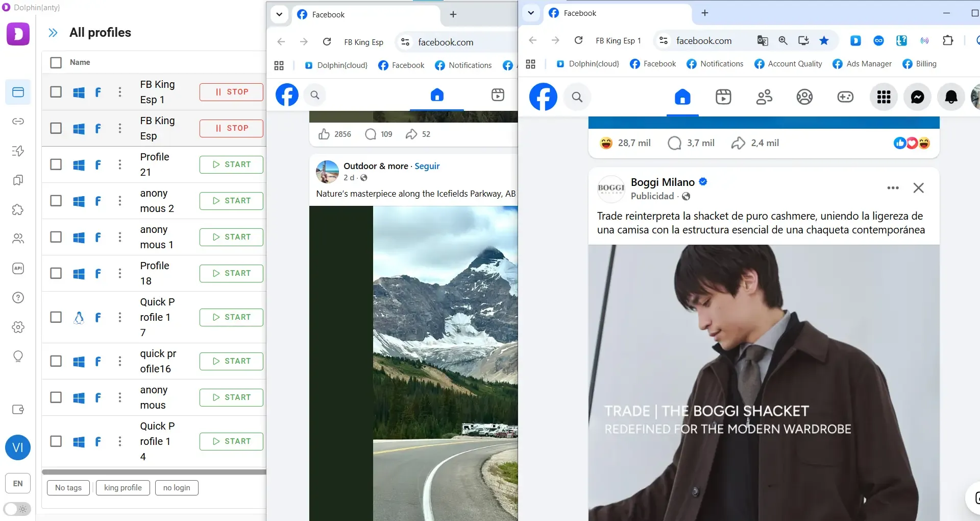The image size is (980, 521).
Task: Select checkbox for Profile 21 row
Action: click(56, 164)
